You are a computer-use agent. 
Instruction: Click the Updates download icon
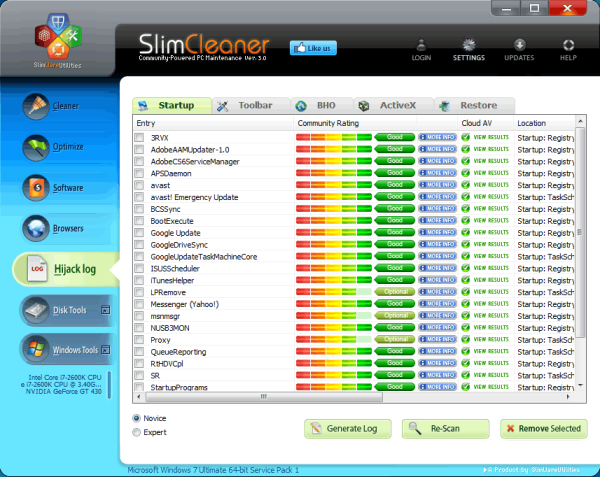[520, 45]
